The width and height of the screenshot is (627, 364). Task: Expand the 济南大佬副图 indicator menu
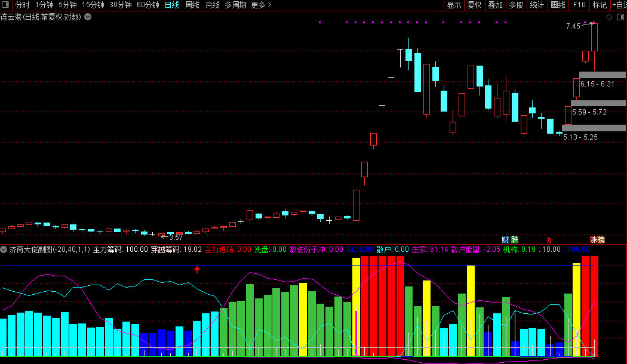pos(4,249)
